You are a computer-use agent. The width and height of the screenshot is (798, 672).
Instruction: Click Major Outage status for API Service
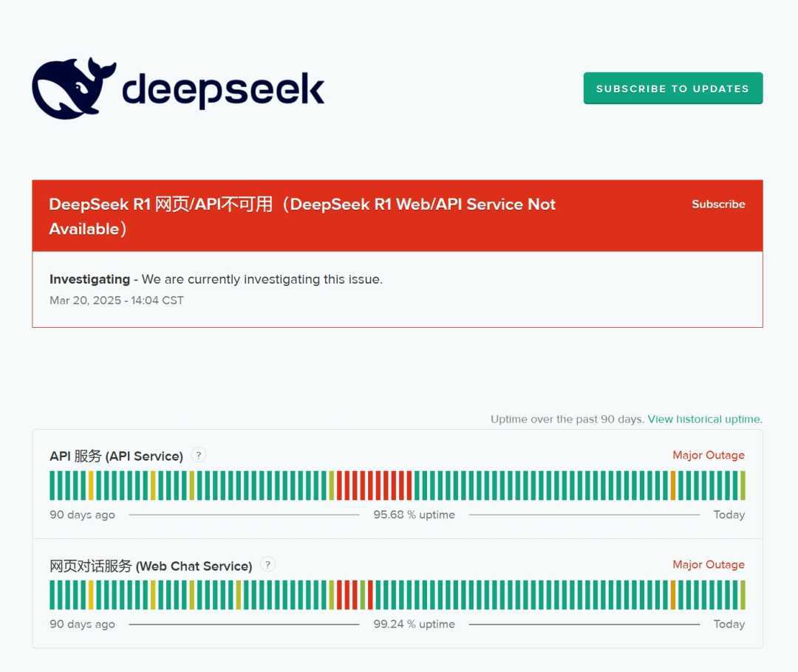[709, 456]
